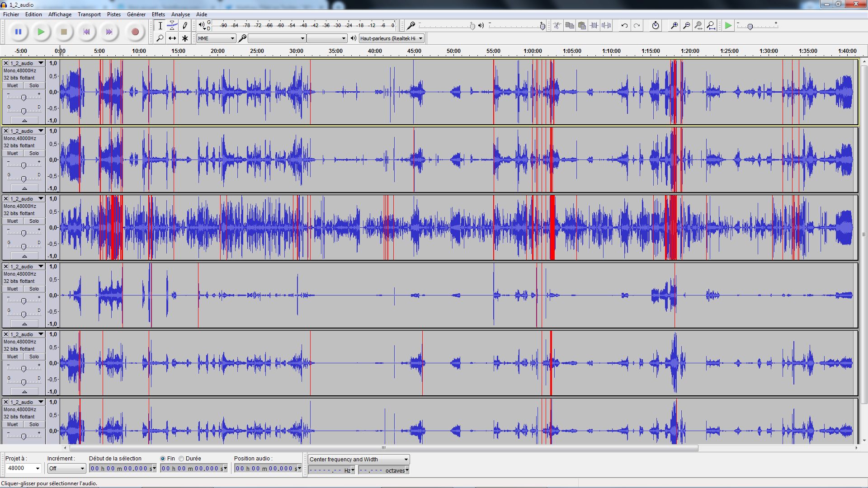The width and height of the screenshot is (868, 488).
Task: Collapse the third track with bottom arrow
Action: click(x=24, y=256)
